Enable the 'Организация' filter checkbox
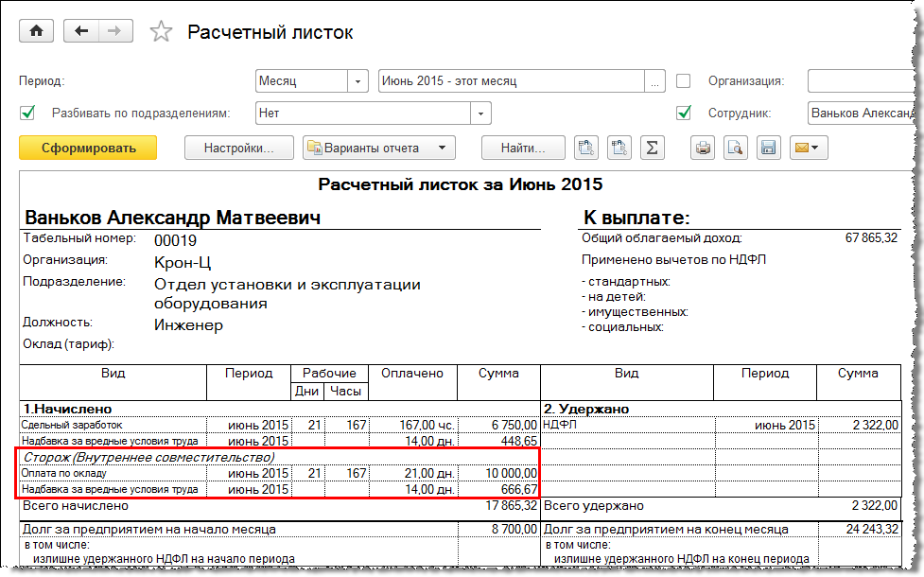 tap(684, 81)
